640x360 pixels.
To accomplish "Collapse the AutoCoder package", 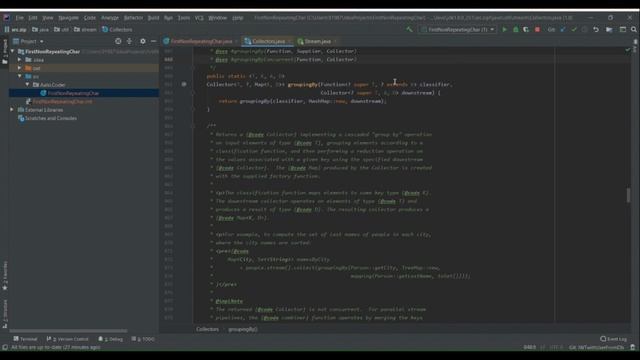I will coord(27,84).
